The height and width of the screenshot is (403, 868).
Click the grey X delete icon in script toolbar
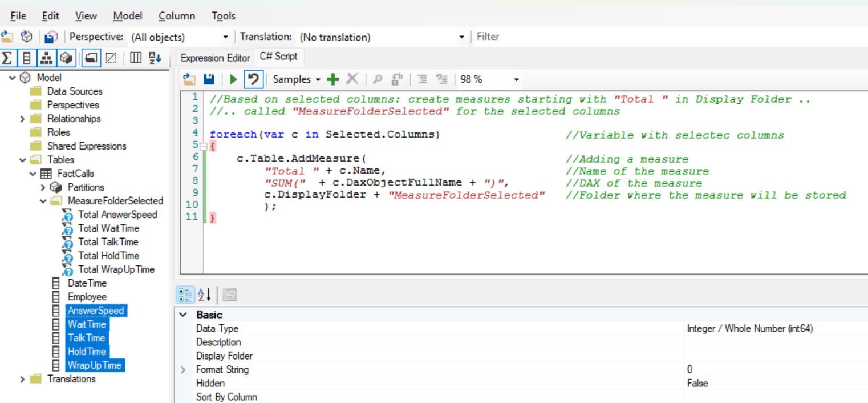(x=352, y=79)
